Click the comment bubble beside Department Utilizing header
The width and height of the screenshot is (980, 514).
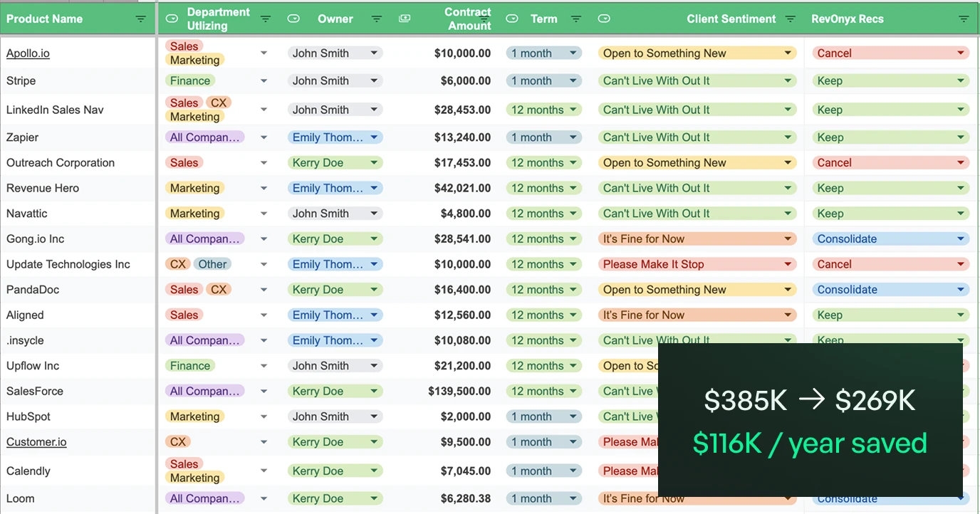click(x=171, y=19)
